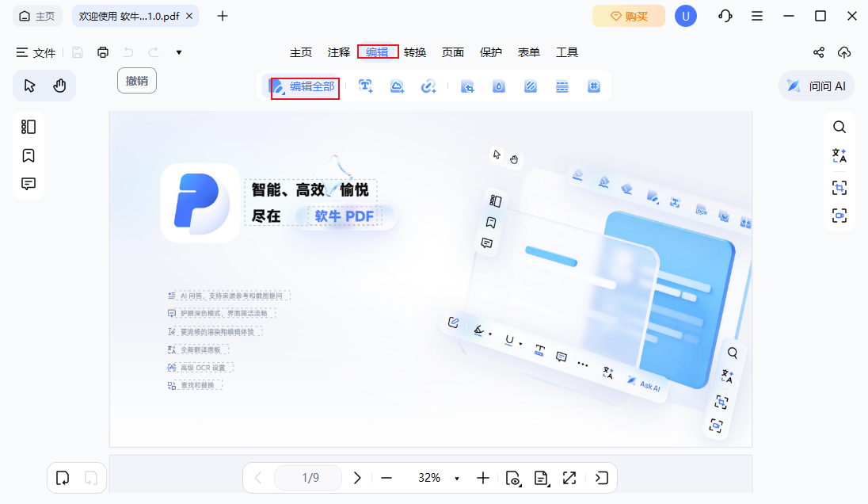Switch to the 注释 tab

[339, 52]
